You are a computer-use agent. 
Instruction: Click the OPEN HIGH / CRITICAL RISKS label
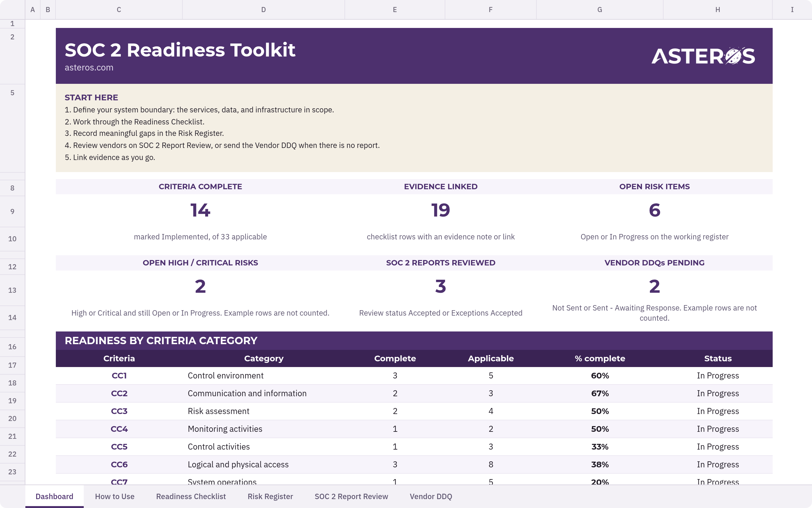click(x=200, y=263)
